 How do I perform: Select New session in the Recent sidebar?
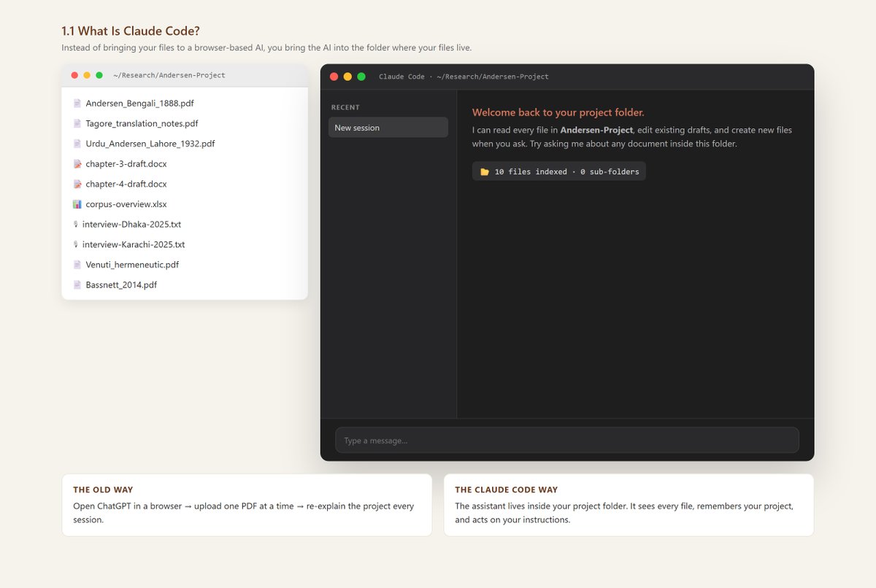[388, 128]
